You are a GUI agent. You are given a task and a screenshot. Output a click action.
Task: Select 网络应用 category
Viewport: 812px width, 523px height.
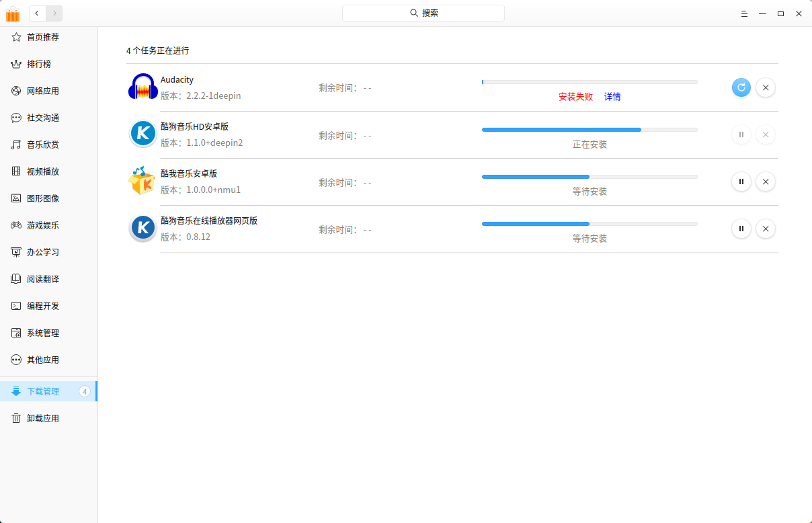pyautogui.click(x=48, y=91)
